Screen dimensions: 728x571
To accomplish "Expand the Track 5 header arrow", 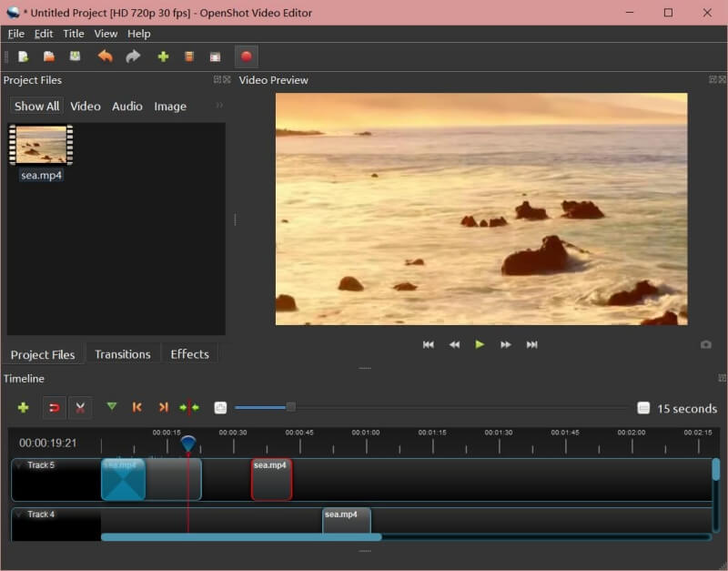I will [19, 465].
